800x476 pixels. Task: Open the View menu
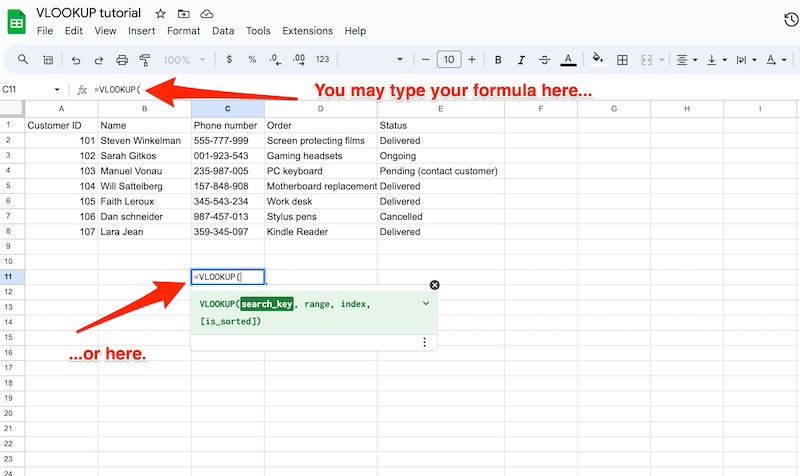click(105, 31)
